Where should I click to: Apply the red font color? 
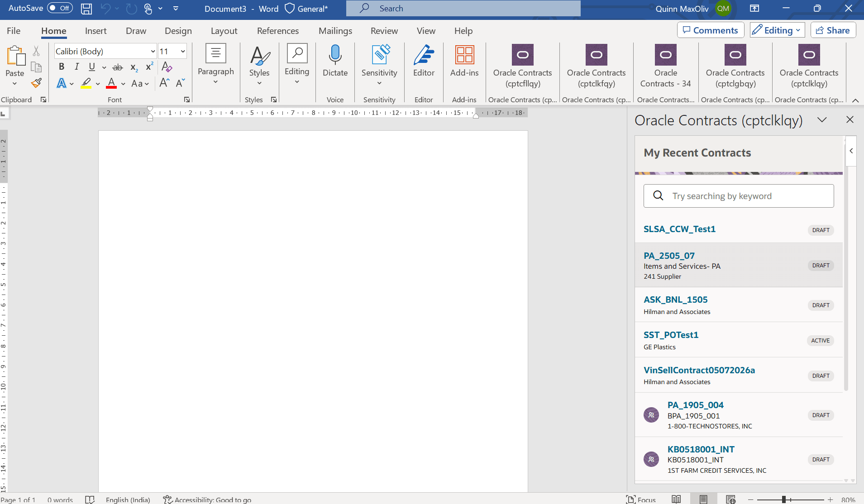pyautogui.click(x=111, y=83)
